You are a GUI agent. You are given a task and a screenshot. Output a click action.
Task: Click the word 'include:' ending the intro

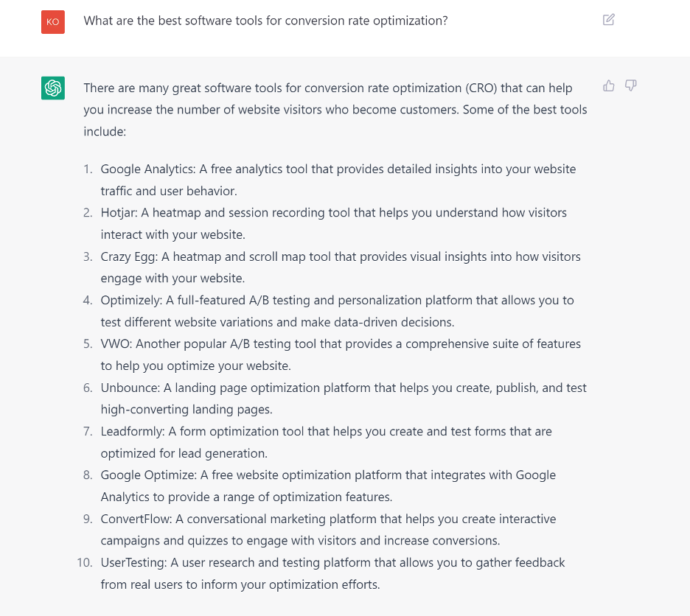(x=105, y=132)
